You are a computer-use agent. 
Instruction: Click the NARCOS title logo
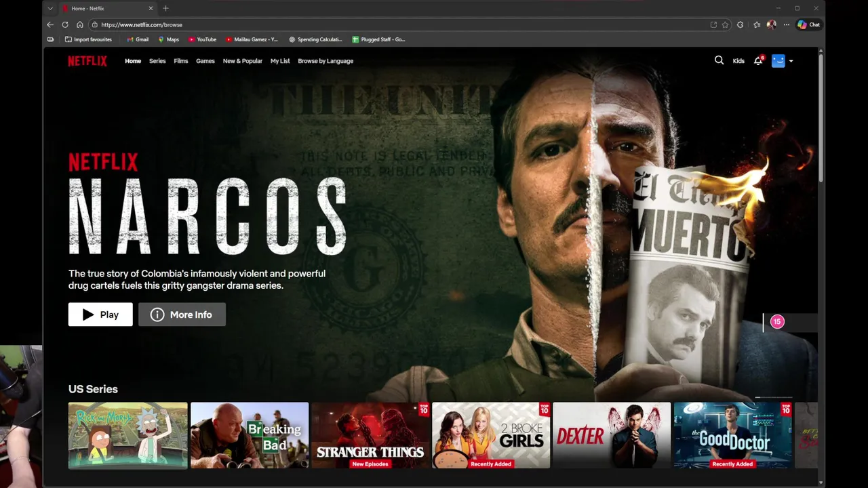208,216
